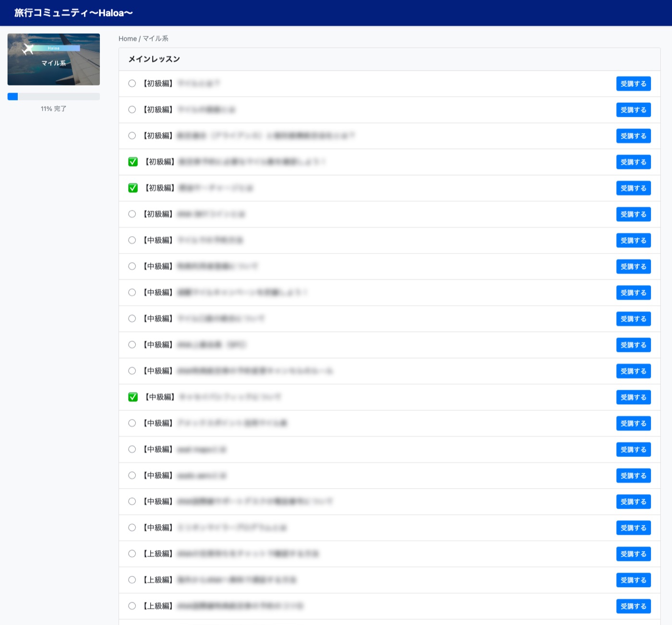Image resolution: width=672 pixels, height=625 pixels.
Task: Click the green checkmark on the completed 中級編 lesson
Action: pyautogui.click(x=133, y=397)
